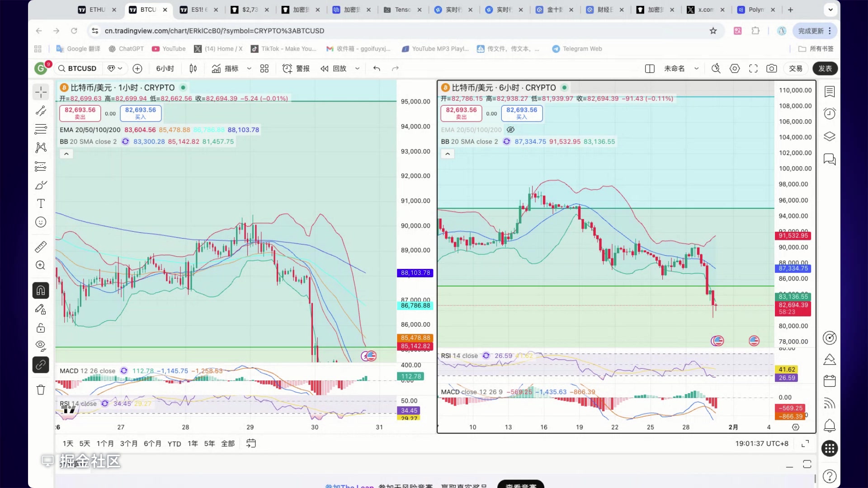Open the alerts alarm clock panel

coord(830,114)
